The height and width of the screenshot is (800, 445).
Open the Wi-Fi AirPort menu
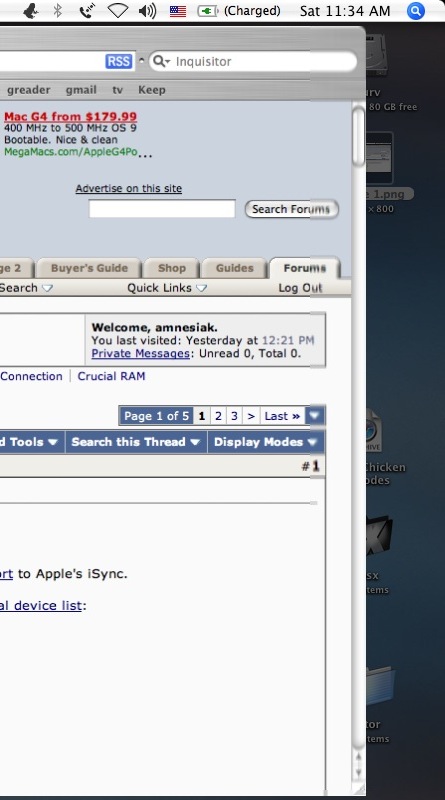(x=117, y=11)
